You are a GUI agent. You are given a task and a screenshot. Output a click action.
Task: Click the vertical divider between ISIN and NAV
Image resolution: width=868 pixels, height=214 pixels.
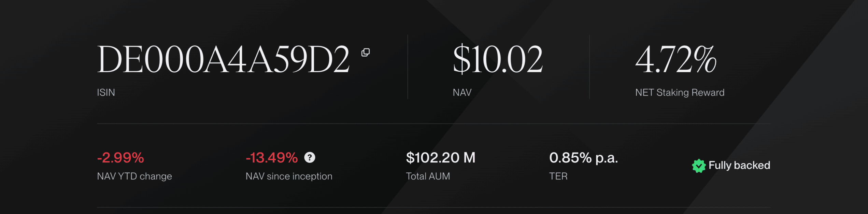(x=408, y=67)
